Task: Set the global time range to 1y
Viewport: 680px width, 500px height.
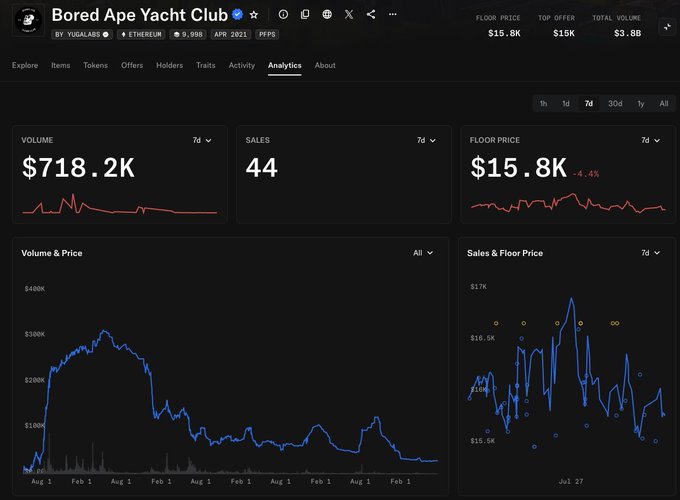Action: 641,103
